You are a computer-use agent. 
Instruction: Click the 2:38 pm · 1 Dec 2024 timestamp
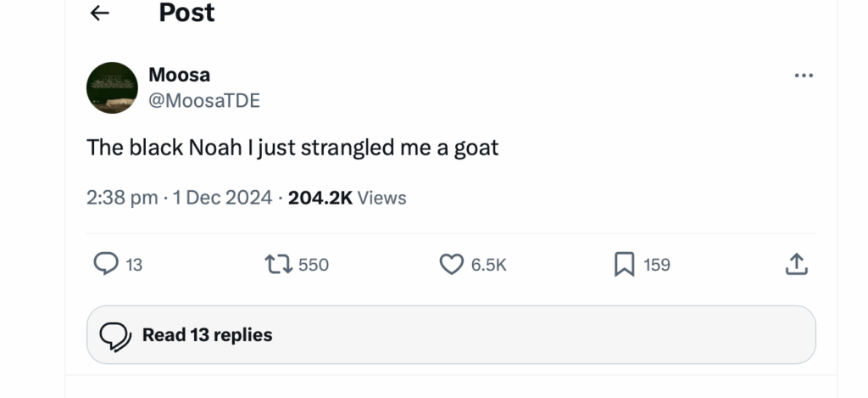point(179,198)
